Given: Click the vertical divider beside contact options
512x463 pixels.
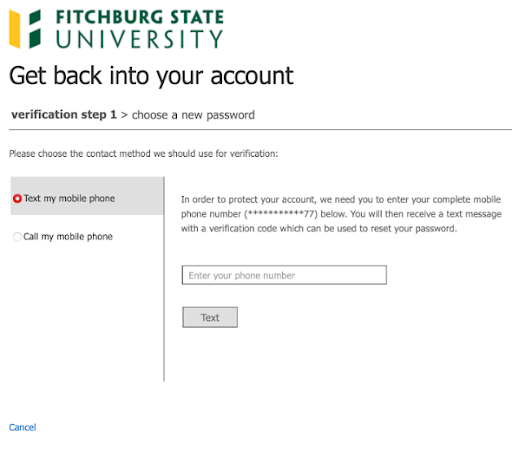Looking at the screenshot, I should pyautogui.click(x=164, y=279).
